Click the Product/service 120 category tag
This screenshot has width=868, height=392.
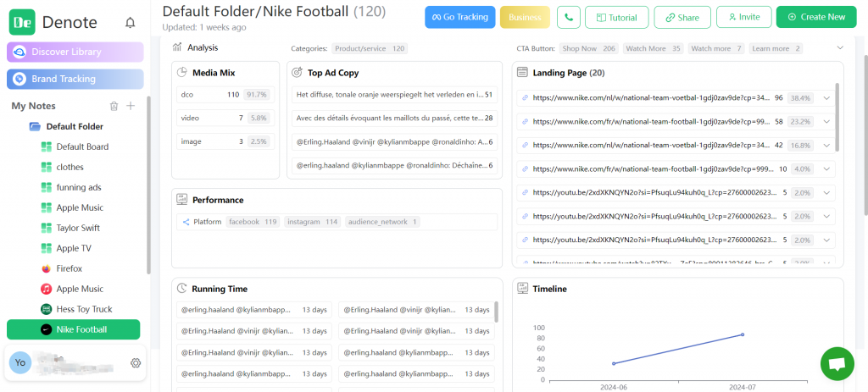(x=370, y=48)
